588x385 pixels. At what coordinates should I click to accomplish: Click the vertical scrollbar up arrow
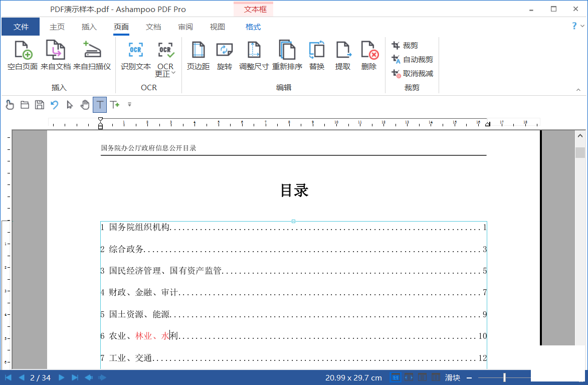click(580, 136)
